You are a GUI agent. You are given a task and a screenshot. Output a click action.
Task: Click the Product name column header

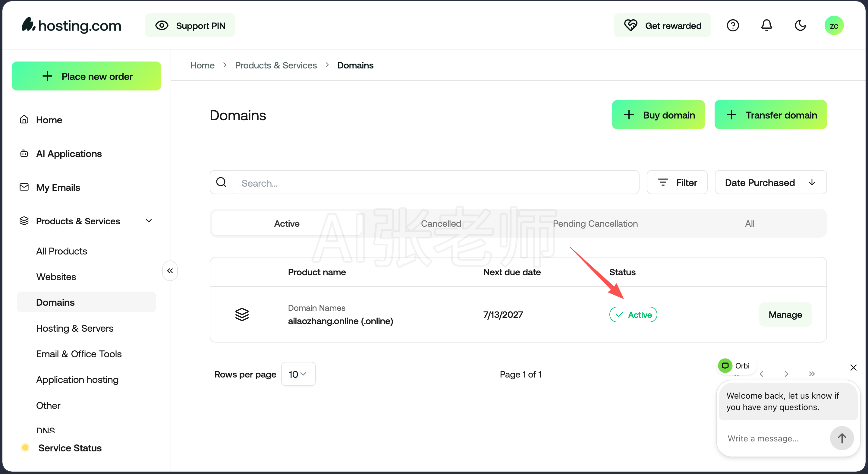click(317, 272)
